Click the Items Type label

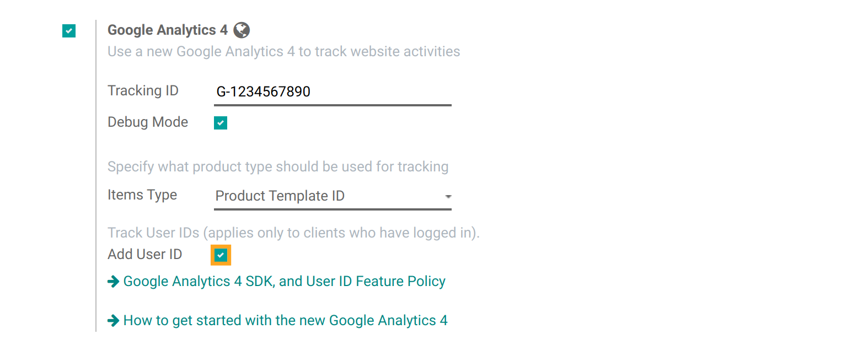point(142,195)
